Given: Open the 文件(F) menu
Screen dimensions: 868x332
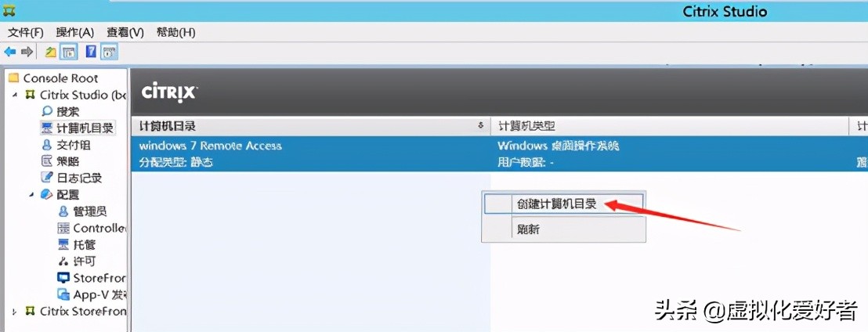Looking at the screenshot, I should [26, 32].
